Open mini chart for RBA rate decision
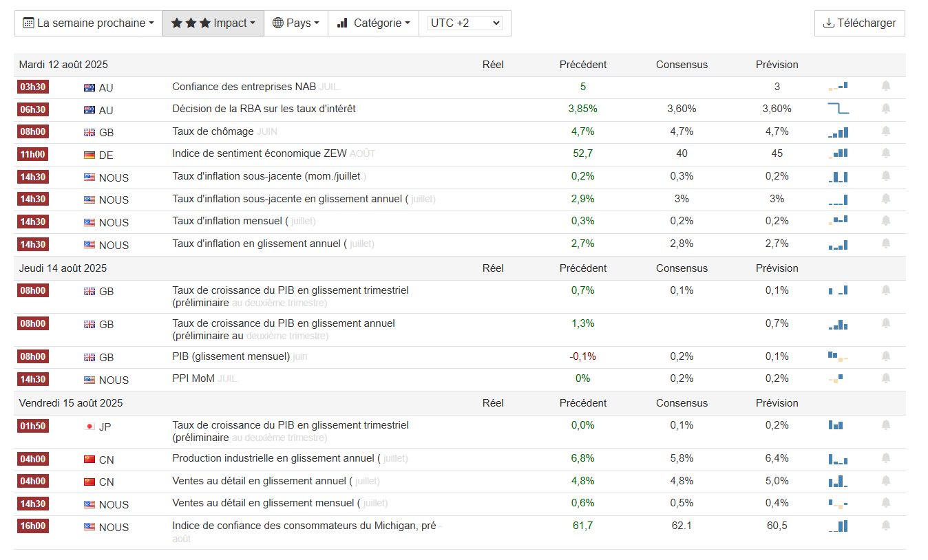Image resolution: width=928 pixels, height=560 pixels. [838, 109]
